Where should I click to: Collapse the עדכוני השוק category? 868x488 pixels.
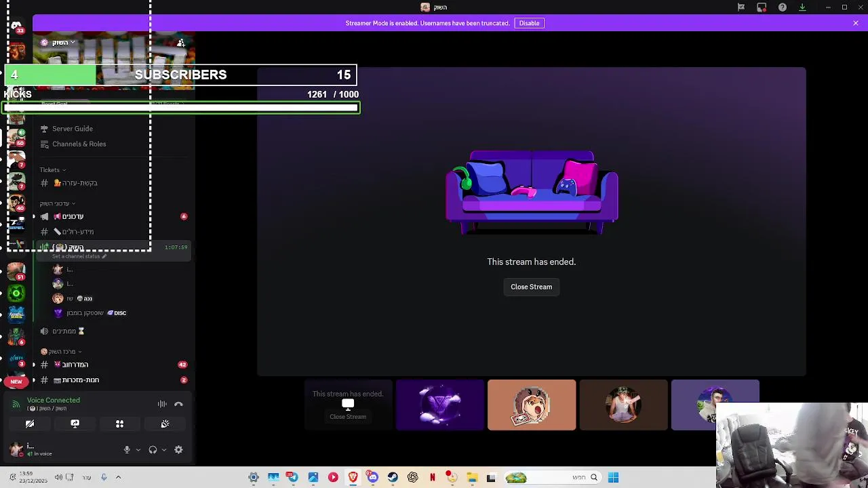(57, 203)
